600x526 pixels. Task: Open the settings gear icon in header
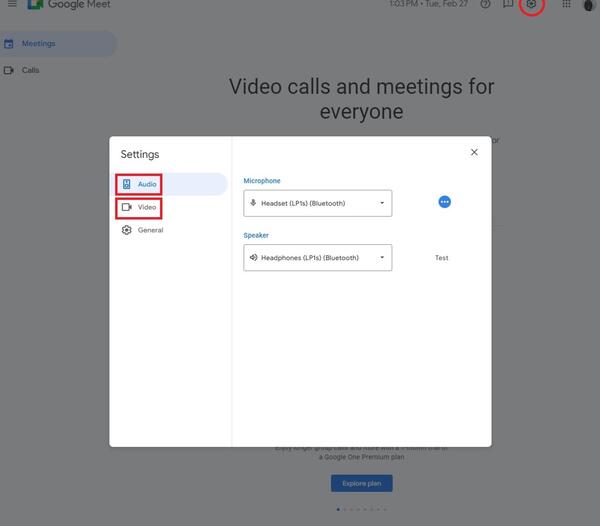pos(532,4)
